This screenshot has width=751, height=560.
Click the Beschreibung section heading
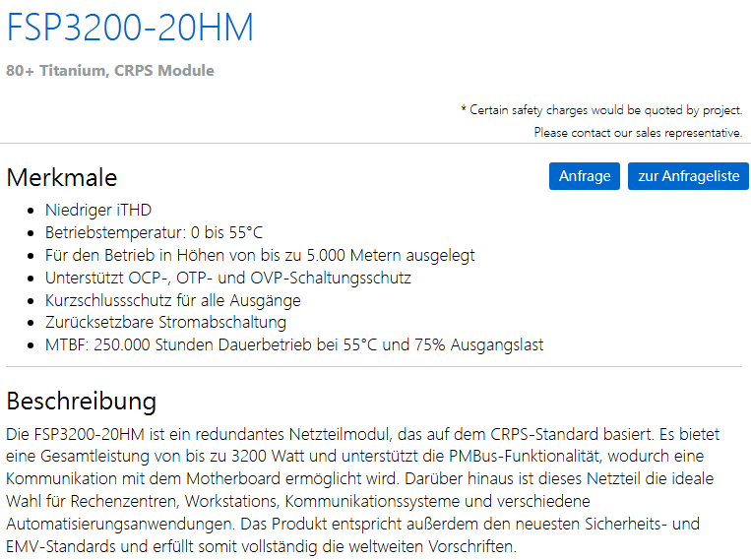click(x=82, y=402)
